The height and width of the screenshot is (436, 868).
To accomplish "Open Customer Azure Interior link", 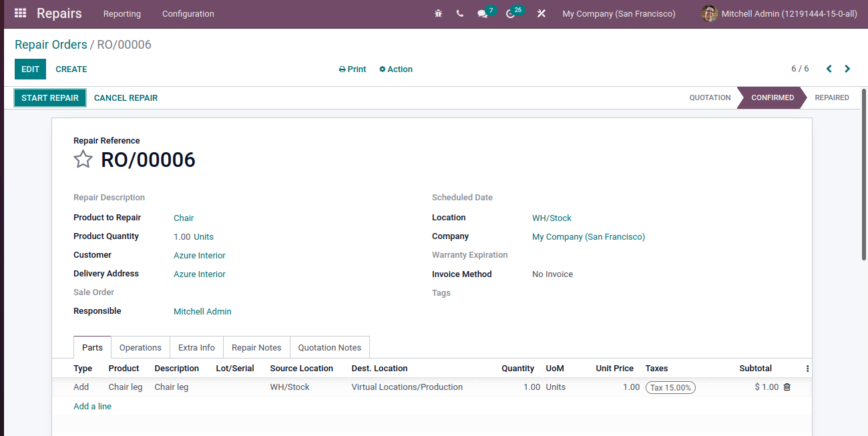I will click(200, 256).
